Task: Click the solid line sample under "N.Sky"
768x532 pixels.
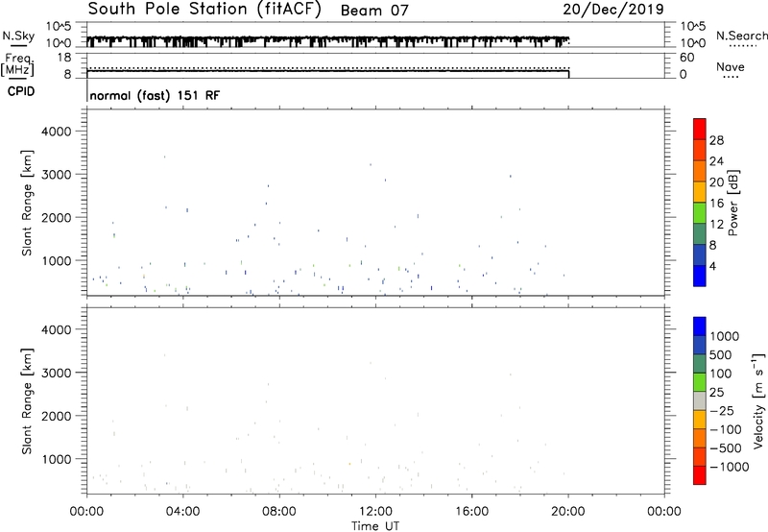Action: click(18, 46)
